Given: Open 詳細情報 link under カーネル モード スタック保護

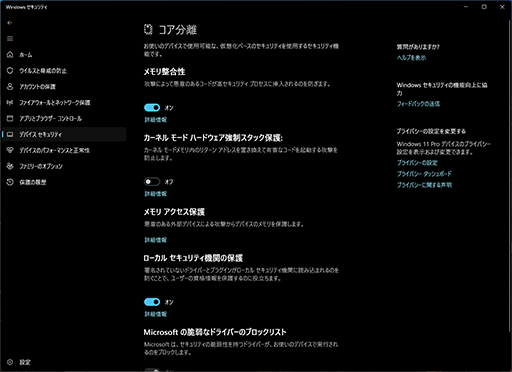Looking at the screenshot, I should [155, 194].
